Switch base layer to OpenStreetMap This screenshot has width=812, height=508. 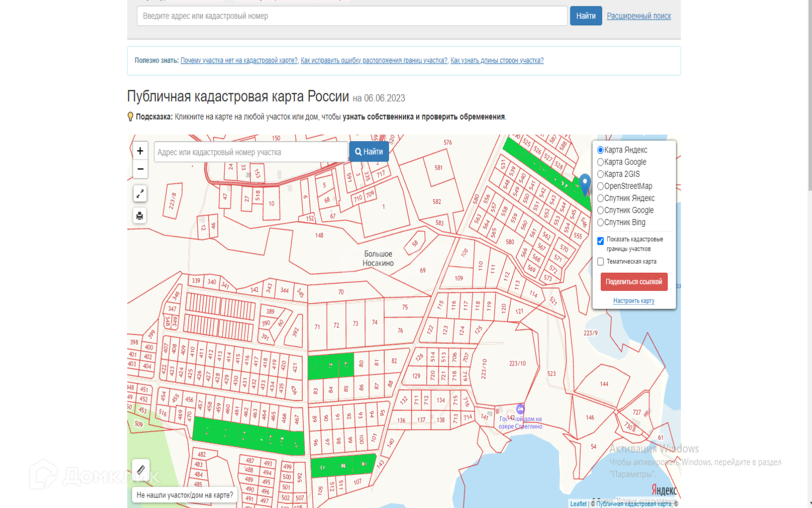coord(600,186)
